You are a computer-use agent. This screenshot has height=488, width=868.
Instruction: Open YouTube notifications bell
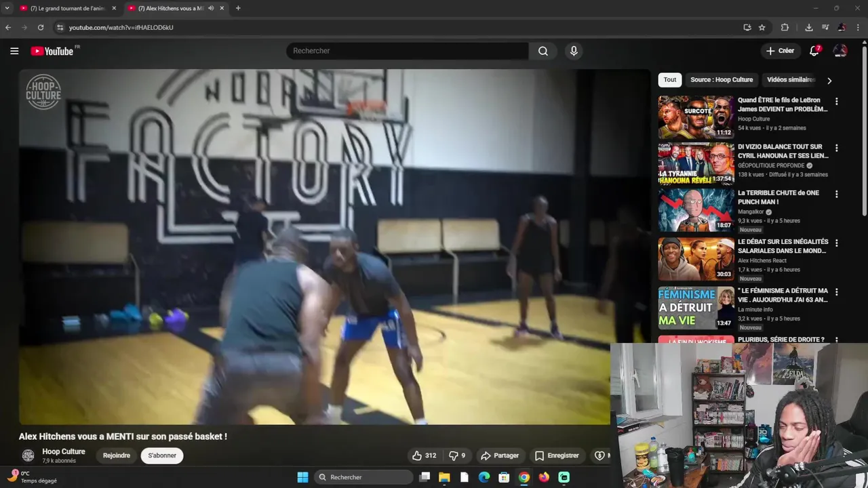point(814,51)
